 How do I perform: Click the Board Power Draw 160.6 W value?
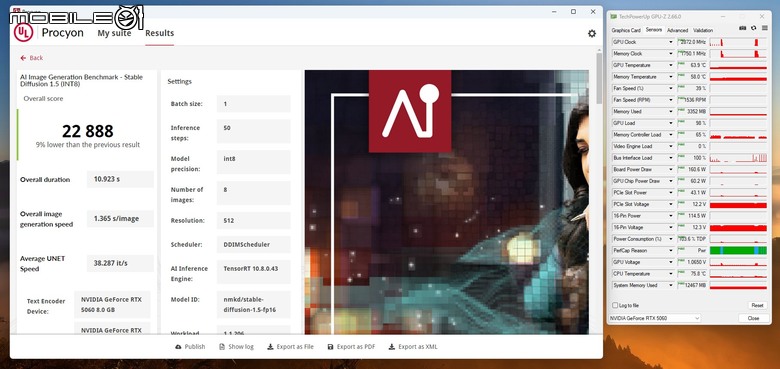tap(692, 170)
